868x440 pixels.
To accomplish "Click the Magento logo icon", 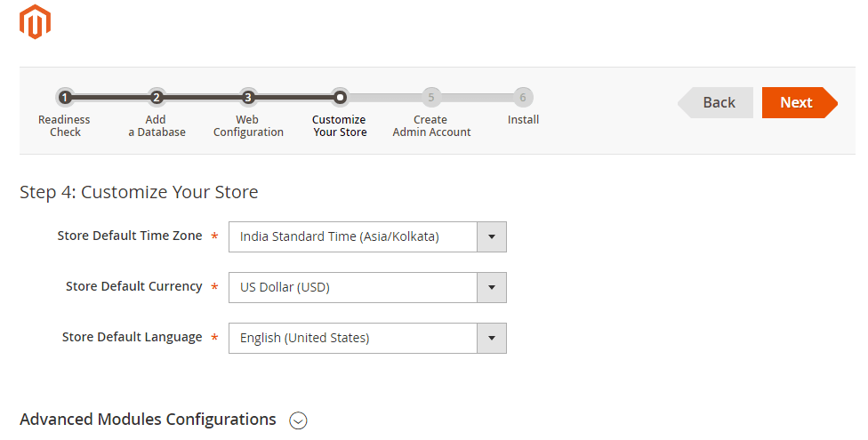I will pyautogui.click(x=35, y=21).
